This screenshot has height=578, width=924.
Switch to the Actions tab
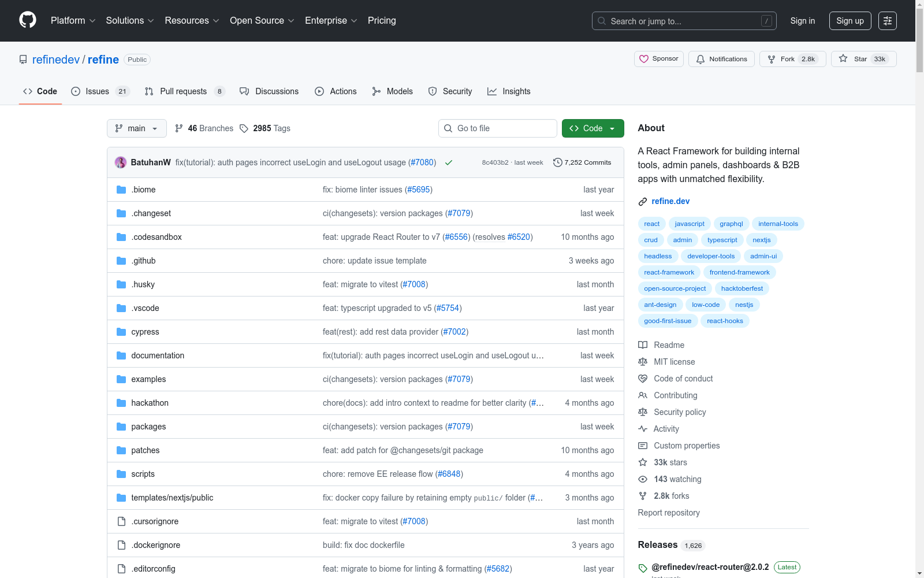coord(336,91)
